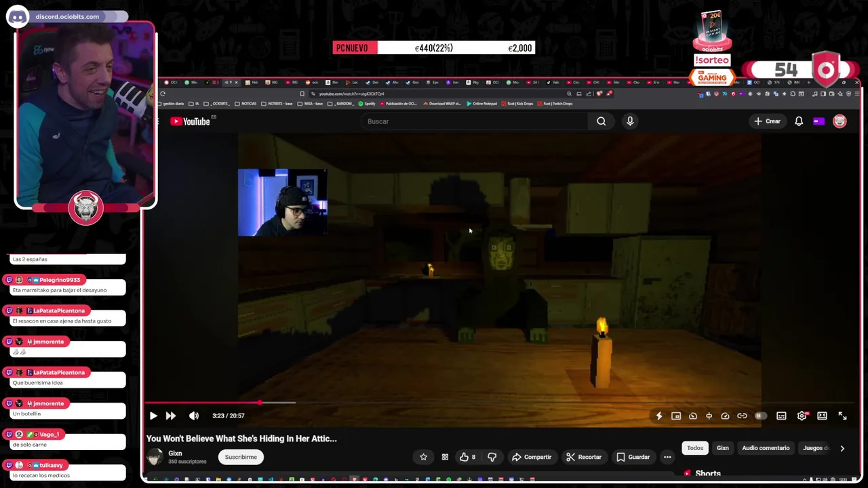Show more filter chips with the arrow
The height and width of the screenshot is (488, 868).
point(842,448)
